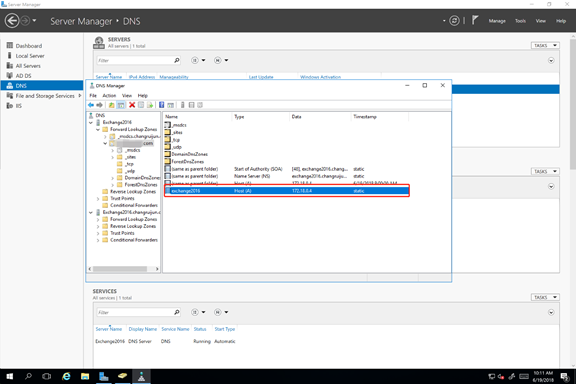This screenshot has height=384, width=576.
Task: Open Internet Explorer from the taskbar
Action: pos(66,376)
